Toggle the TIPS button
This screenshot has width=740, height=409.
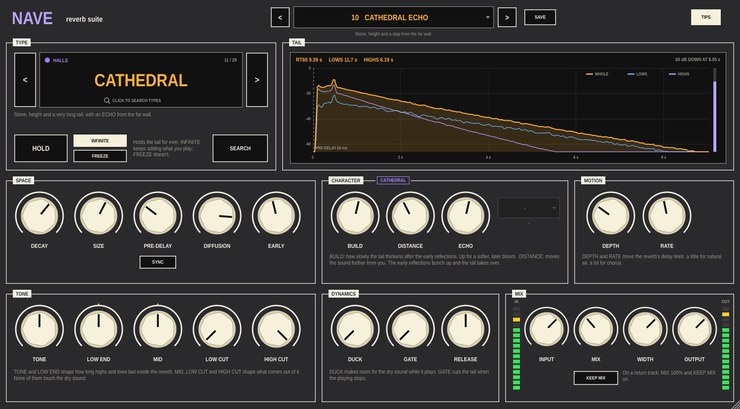click(706, 17)
